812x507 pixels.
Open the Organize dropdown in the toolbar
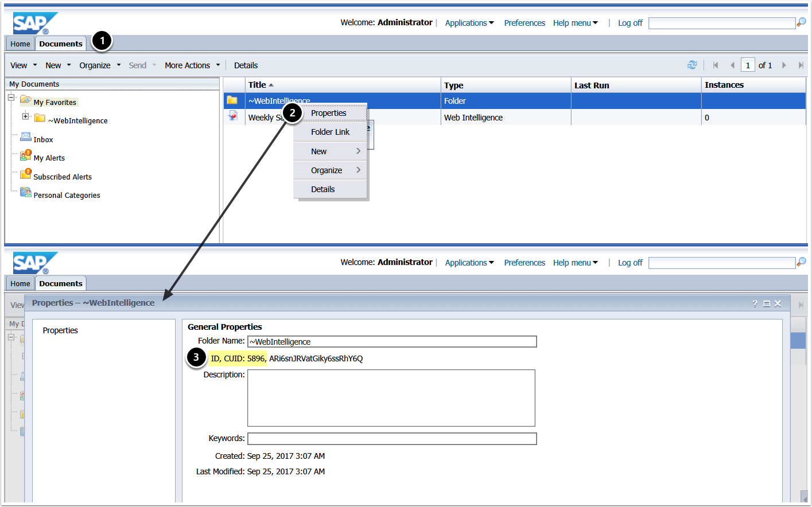click(x=100, y=65)
